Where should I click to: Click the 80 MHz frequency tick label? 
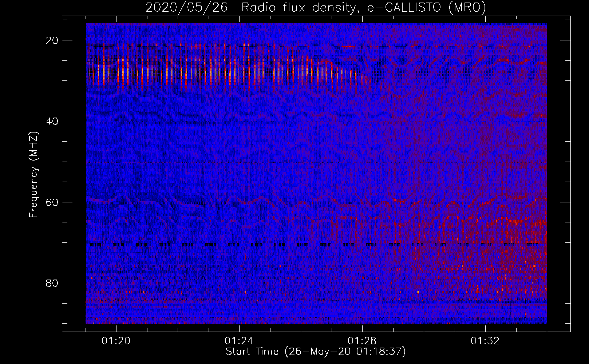tap(52, 283)
